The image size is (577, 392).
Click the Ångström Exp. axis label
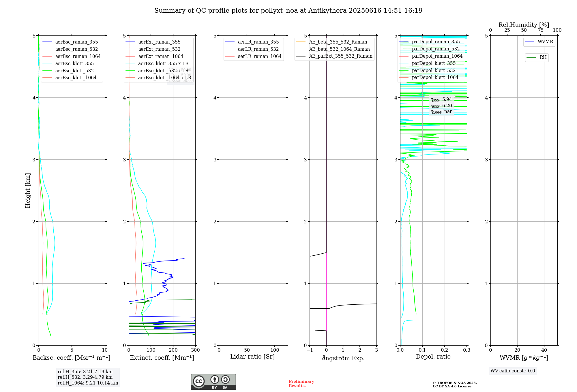(x=343, y=358)
